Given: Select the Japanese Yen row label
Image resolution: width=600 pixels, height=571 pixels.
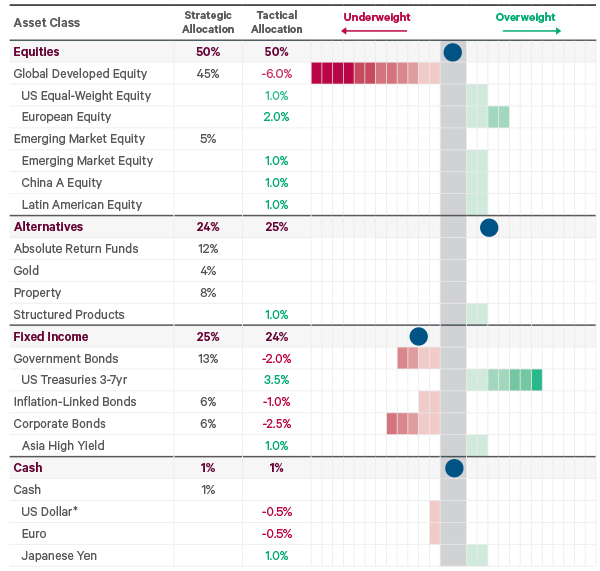Looking at the screenshot, I should coord(62,555).
